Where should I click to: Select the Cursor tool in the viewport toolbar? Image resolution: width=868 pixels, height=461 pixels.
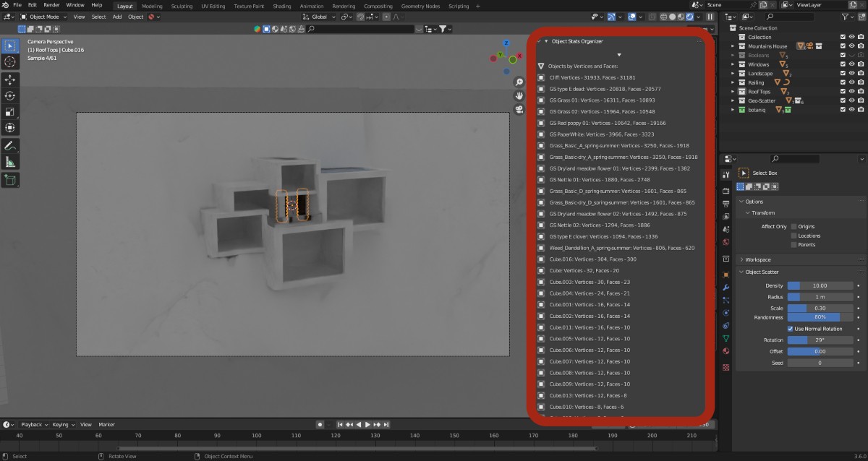tap(10, 62)
